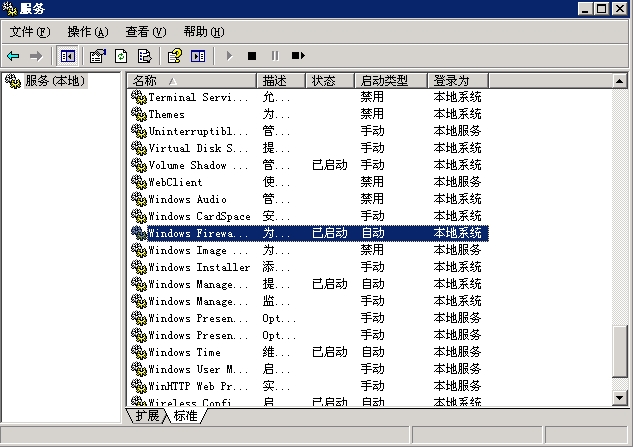The image size is (633, 447).
Task: Select 服务(本地) in the tree
Action: tap(55, 81)
